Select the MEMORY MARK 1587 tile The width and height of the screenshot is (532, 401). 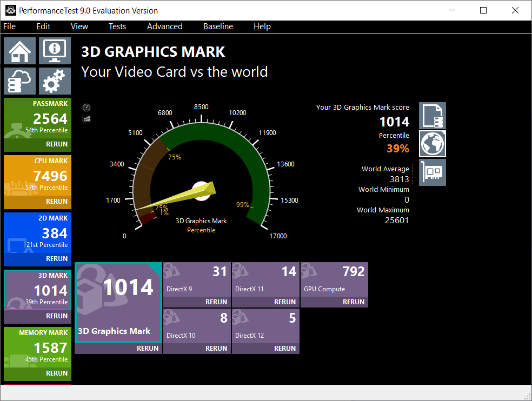[38, 347]
